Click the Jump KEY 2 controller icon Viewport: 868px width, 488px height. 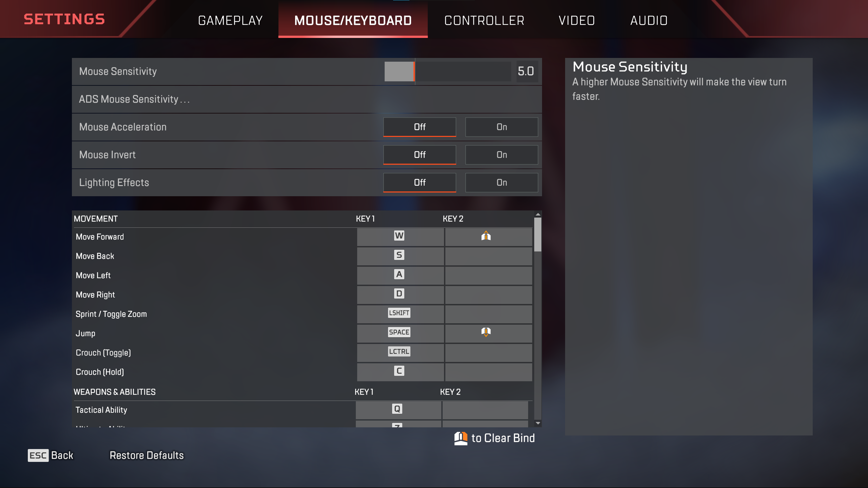(486, 332)
